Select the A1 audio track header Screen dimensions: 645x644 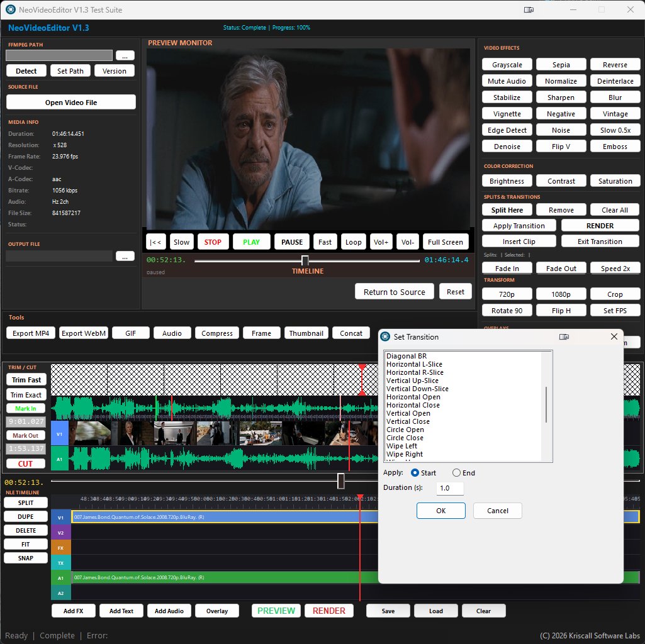tap(61, 578)
